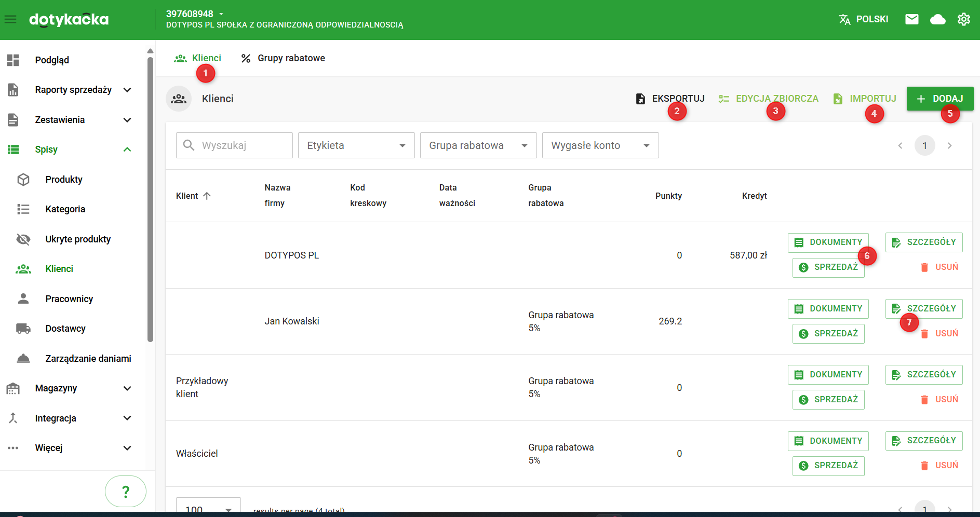This screenshot has width=980, height=517.
Task: Open the Etykieta filter dropdown
Action: point(356,145)
